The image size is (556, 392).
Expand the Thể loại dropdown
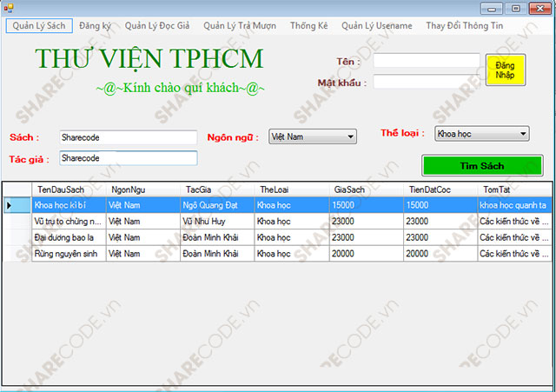[482, 134]
